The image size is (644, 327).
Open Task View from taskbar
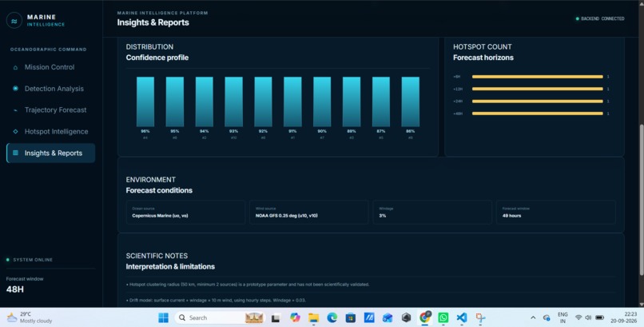(276, 317)
